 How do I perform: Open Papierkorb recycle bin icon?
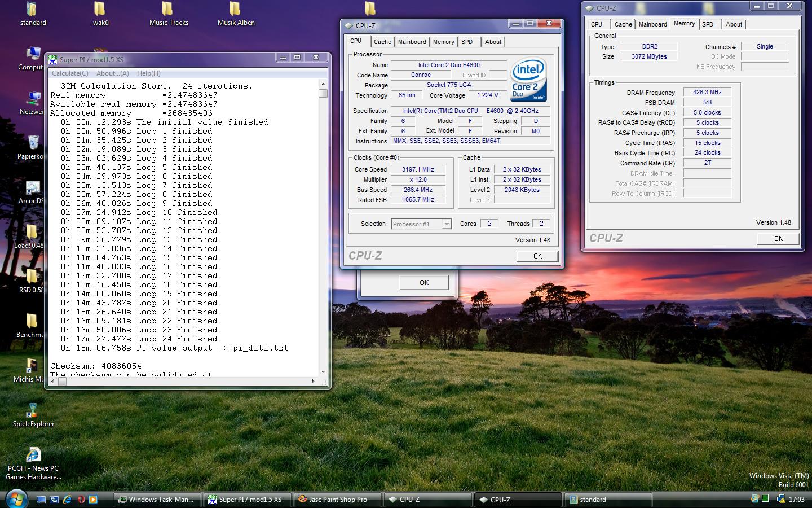coord(32,148)
